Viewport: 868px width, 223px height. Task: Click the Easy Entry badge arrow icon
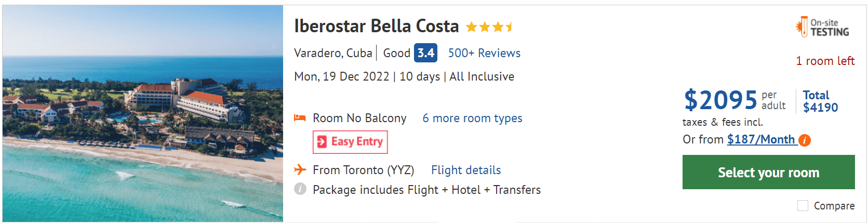[x=322, y=142]
